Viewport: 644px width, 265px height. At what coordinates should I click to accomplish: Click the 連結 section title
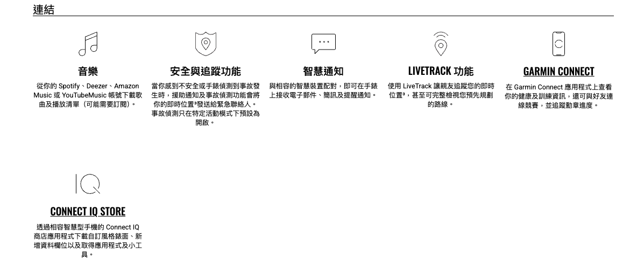point(44,10)
